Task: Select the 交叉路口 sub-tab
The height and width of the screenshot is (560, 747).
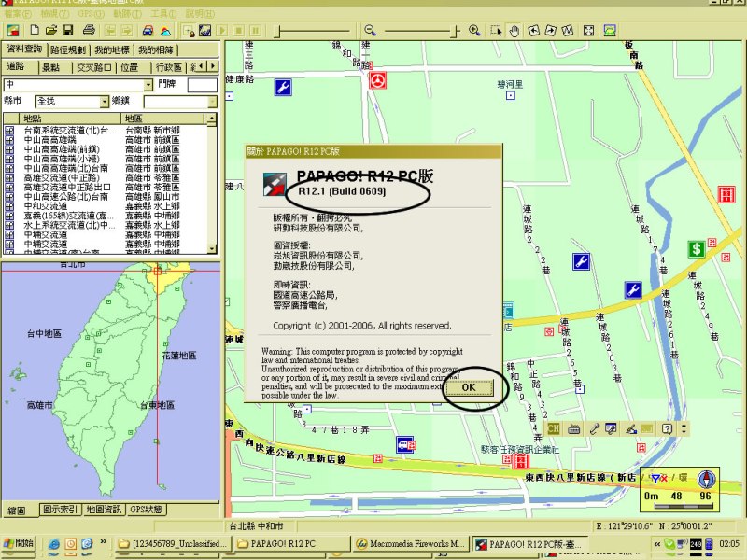Action: [x=94, y=67]
